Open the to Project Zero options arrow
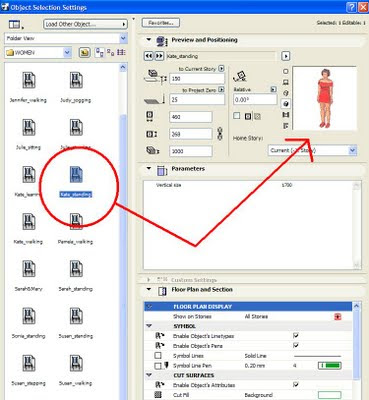Image resolution: width=369 pixels, height=400 pixels. click(221, 90)
